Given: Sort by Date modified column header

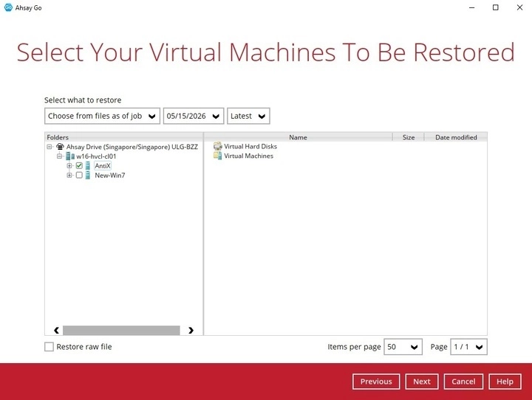Looking at the screenshot, I should 456,137.
